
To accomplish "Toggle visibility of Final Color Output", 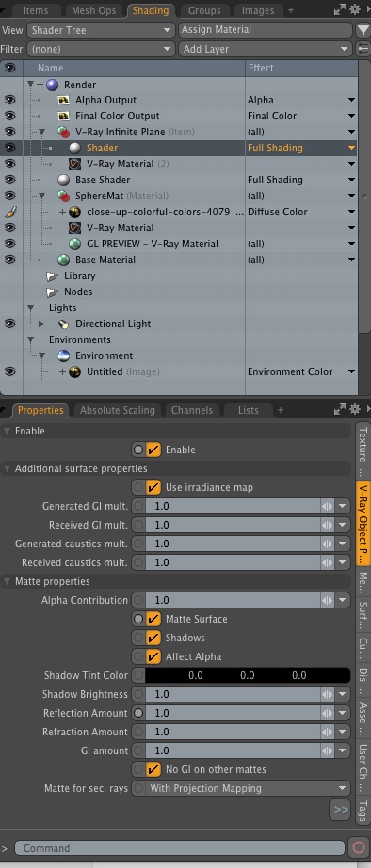I will (x=10, y=117).
